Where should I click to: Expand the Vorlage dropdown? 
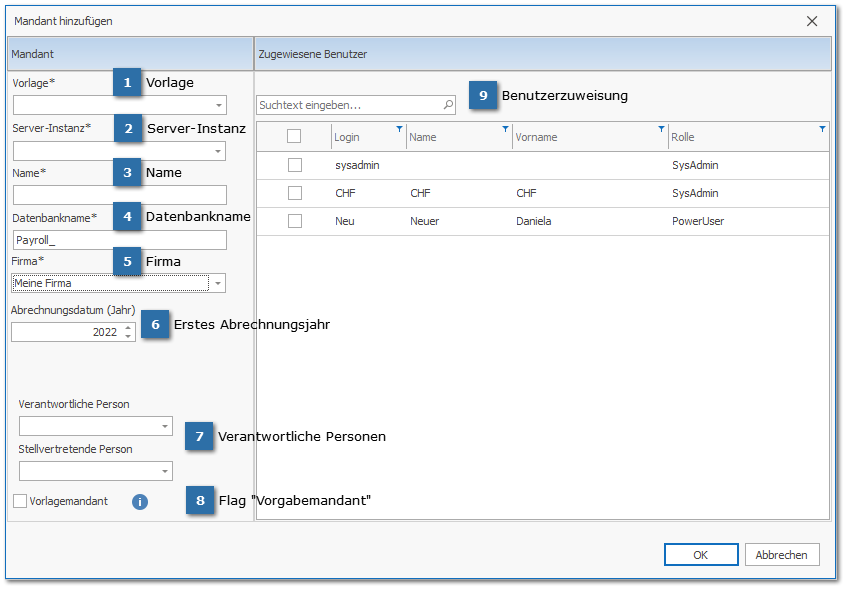coord(218,105)
